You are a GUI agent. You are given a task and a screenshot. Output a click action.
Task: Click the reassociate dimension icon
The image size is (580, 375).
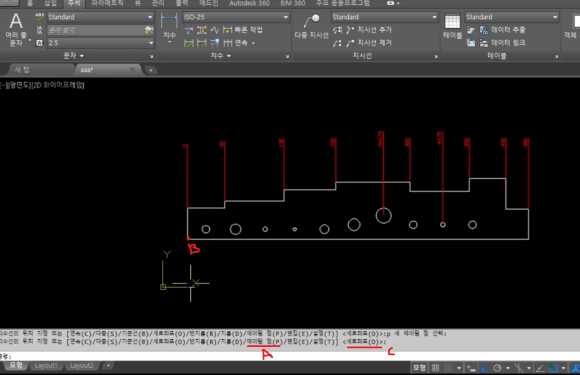[215, 43]
